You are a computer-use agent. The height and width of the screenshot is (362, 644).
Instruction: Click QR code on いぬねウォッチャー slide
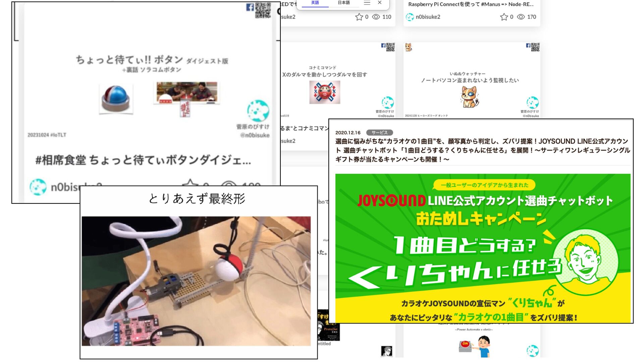coord(535,47)
